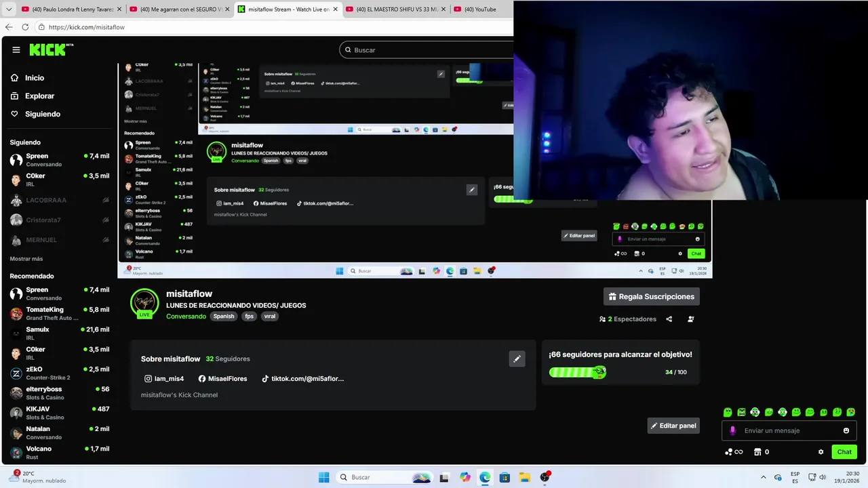Screen dimensions: 868x488
Task: Open zEkO Counter-Strike 2 channel
Action: (60, 373)
